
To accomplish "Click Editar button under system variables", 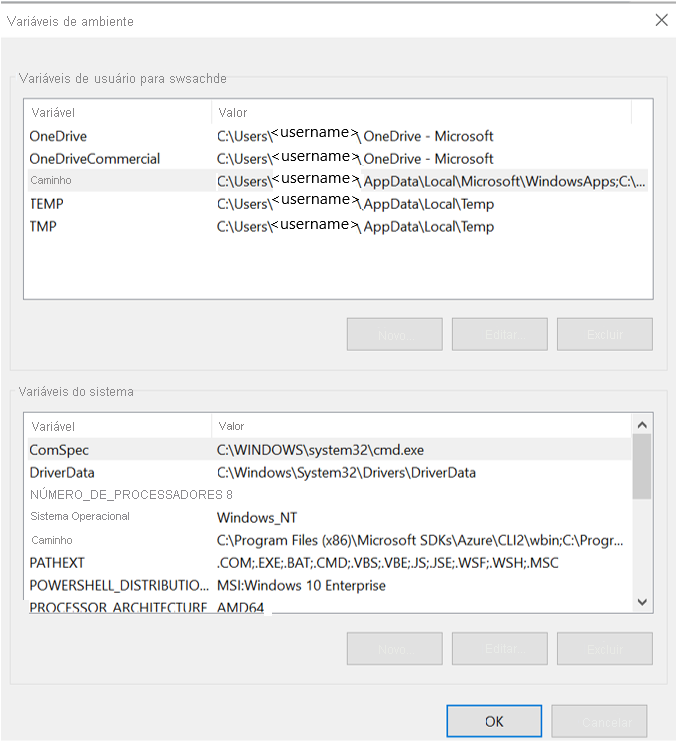I will [x=500, y=649].
